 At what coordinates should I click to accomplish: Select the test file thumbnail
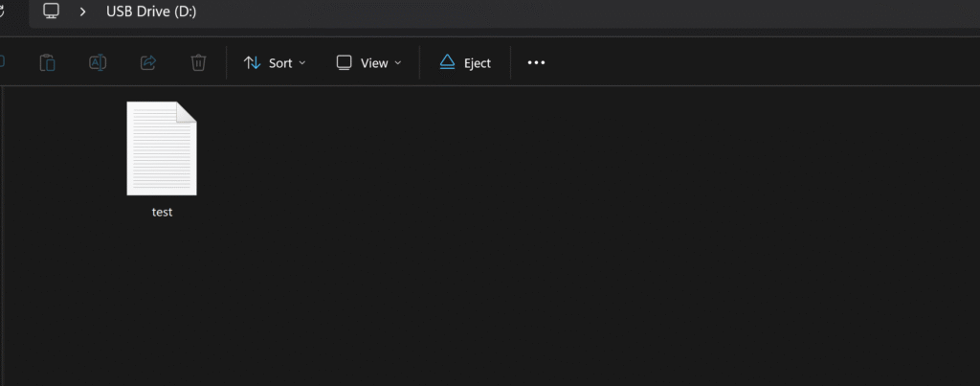[162, 148]
